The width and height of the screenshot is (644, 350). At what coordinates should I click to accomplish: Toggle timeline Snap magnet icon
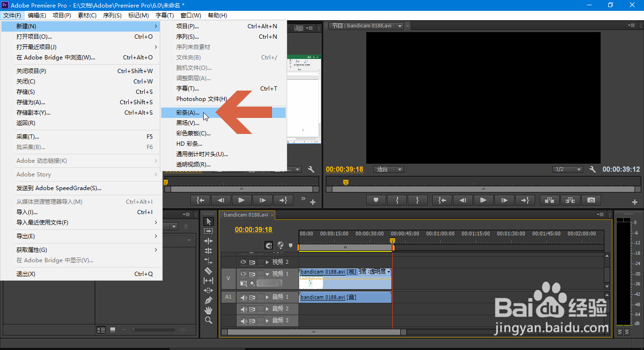(x=269, y=245)
